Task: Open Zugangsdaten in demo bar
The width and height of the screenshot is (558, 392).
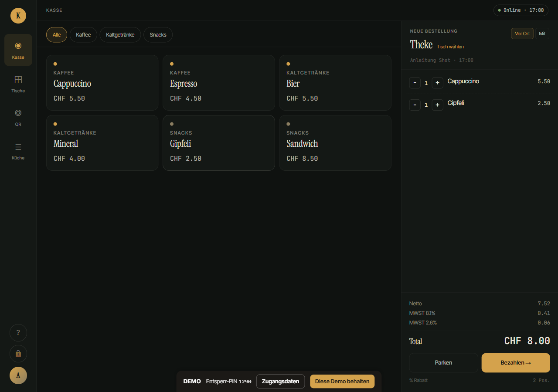Action: 280,382
